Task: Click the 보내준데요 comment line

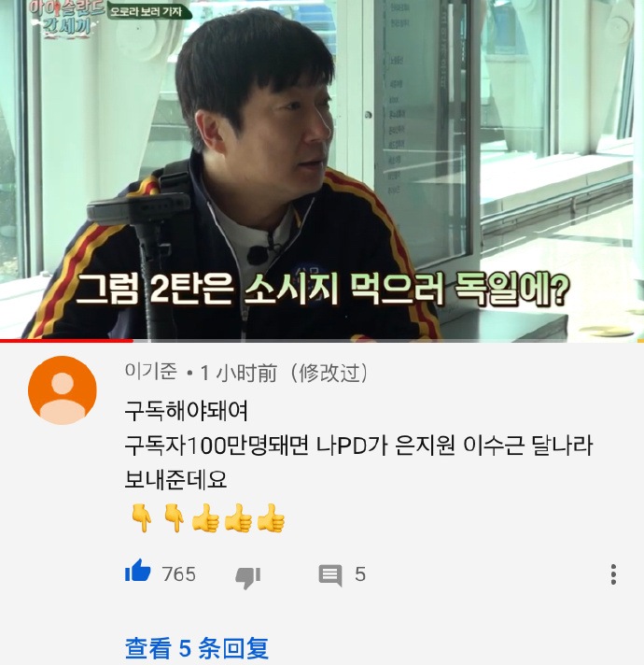Action: coord(175,479)
